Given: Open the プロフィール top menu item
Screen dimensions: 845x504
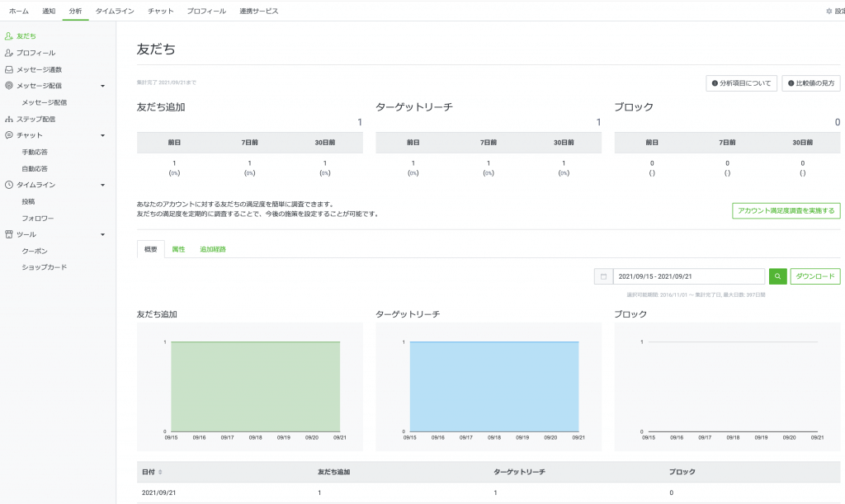Looking at the screenshot, I should (206, 11).
